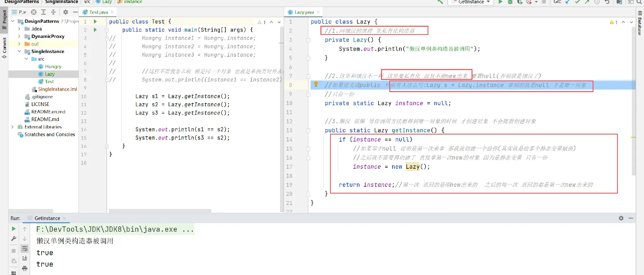This screenshot has width=644, height=275.
Task: Close the GetInstance run tab
Action: click(x=64, y=218)
